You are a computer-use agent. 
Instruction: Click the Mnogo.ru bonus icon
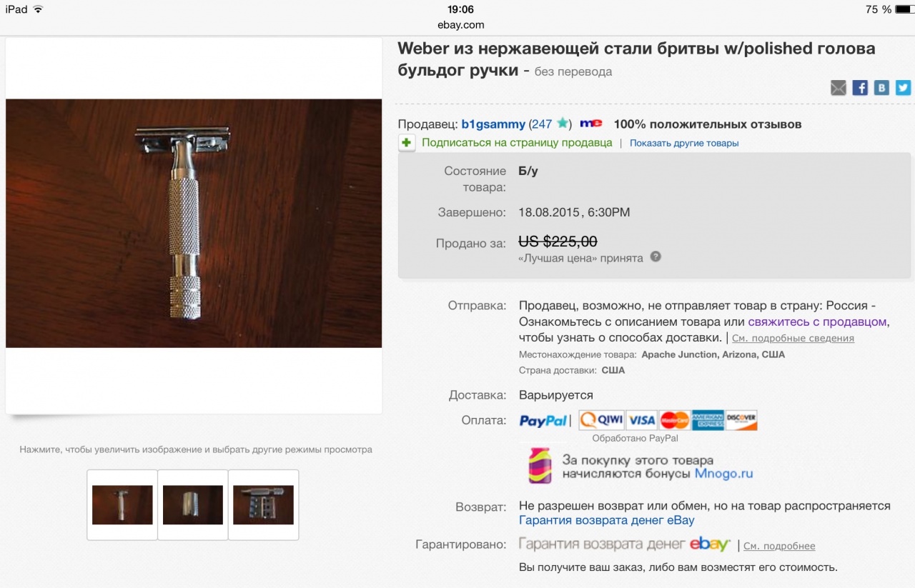pyautogui.click(x=540, y=466)
